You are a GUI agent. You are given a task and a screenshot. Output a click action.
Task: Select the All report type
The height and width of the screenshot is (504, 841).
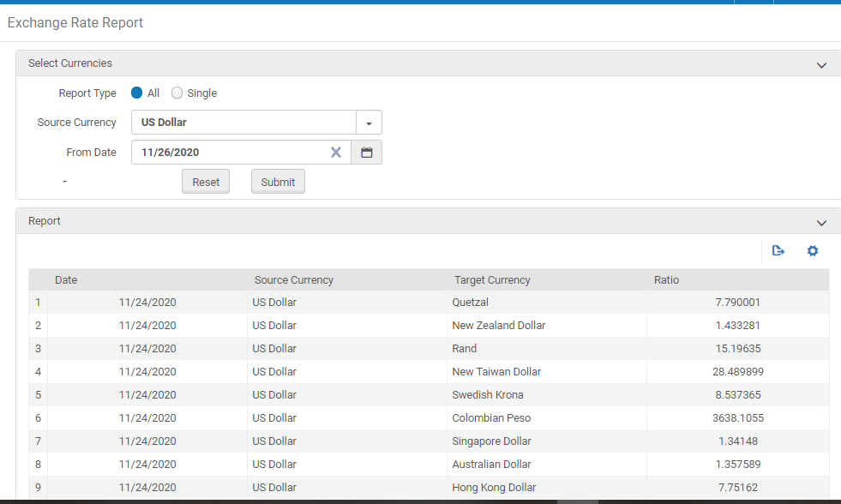(x=137, y=93)
